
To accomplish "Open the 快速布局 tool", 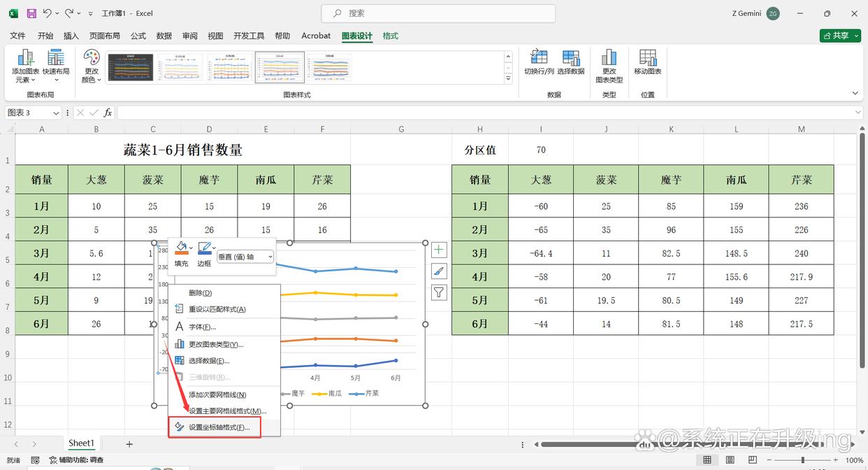I will coord(56,66).
